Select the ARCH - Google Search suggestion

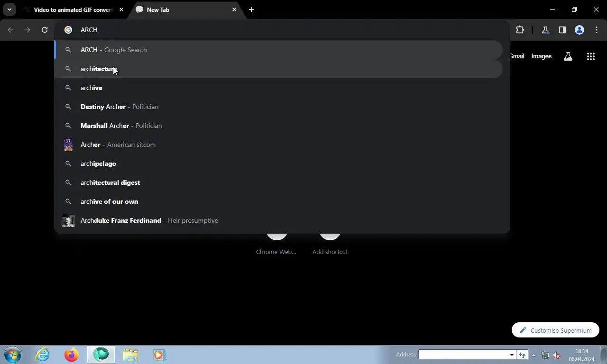[278, 50]
